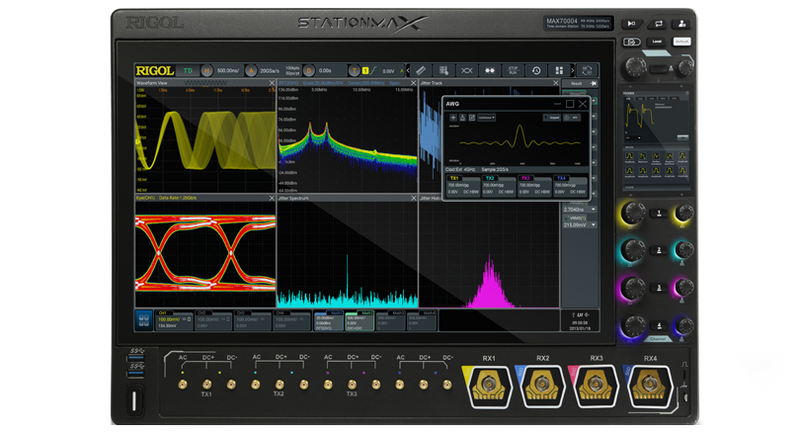Toggle the Math2 label

click(x=367, y=313)
